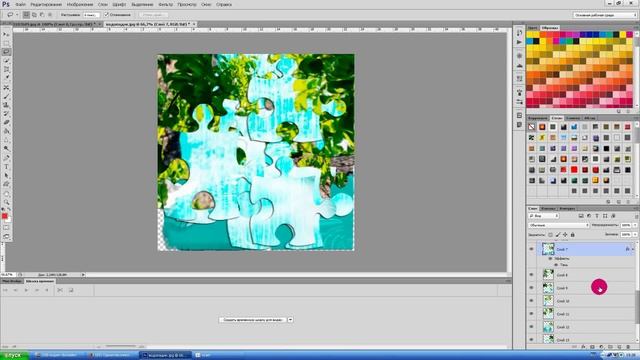Switch to the Каналы tab
The width and height of the screenshot is (640, 360).
point(548,209)
